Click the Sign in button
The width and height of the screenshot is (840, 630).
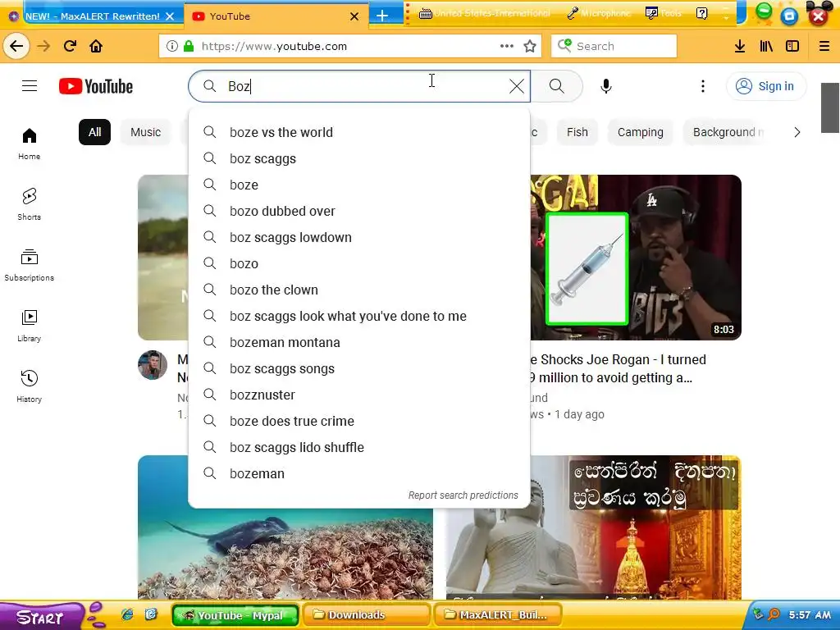(x=765, y=86)
